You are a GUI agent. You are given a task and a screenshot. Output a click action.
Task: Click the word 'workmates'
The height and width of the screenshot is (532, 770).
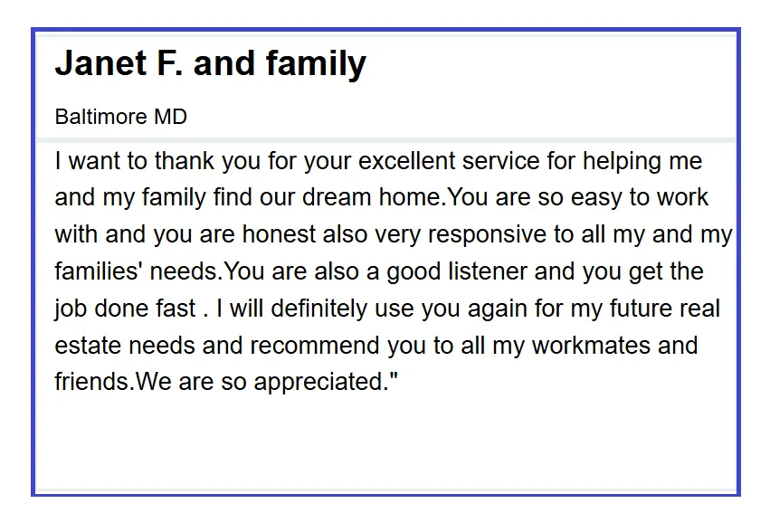pos(591,346)
